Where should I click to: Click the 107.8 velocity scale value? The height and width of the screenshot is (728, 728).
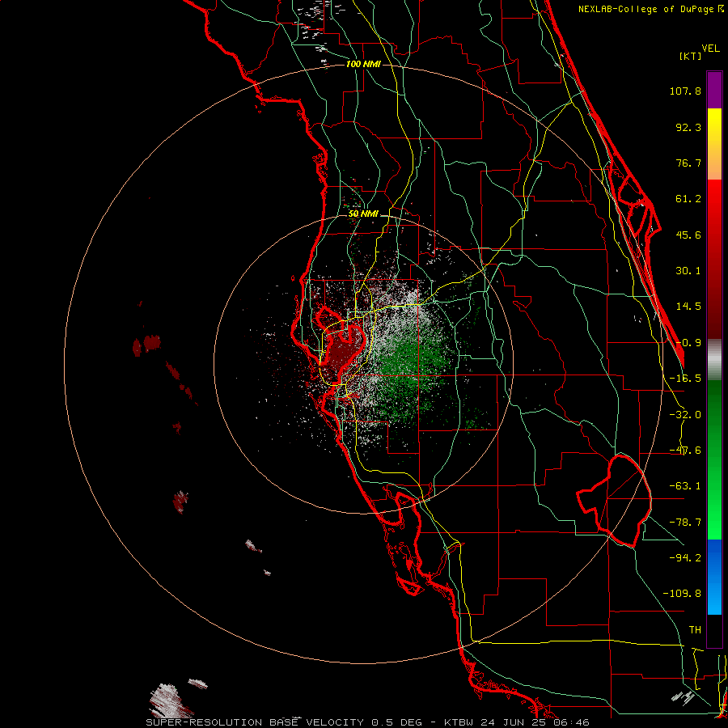pos(685,91)
